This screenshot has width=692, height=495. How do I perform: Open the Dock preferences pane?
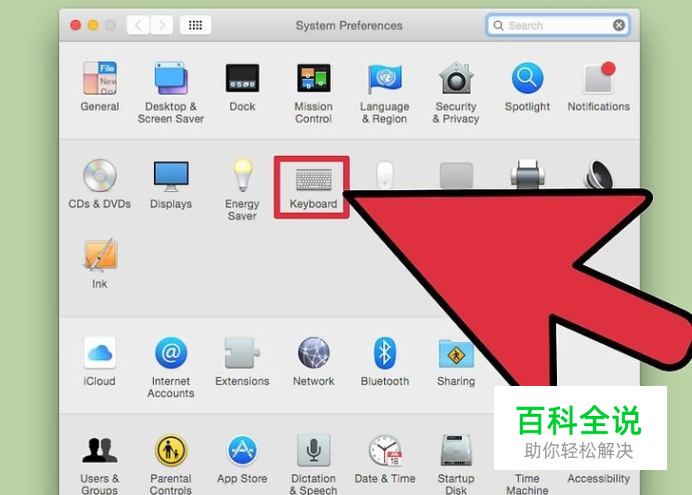click(x=242, y=86)
